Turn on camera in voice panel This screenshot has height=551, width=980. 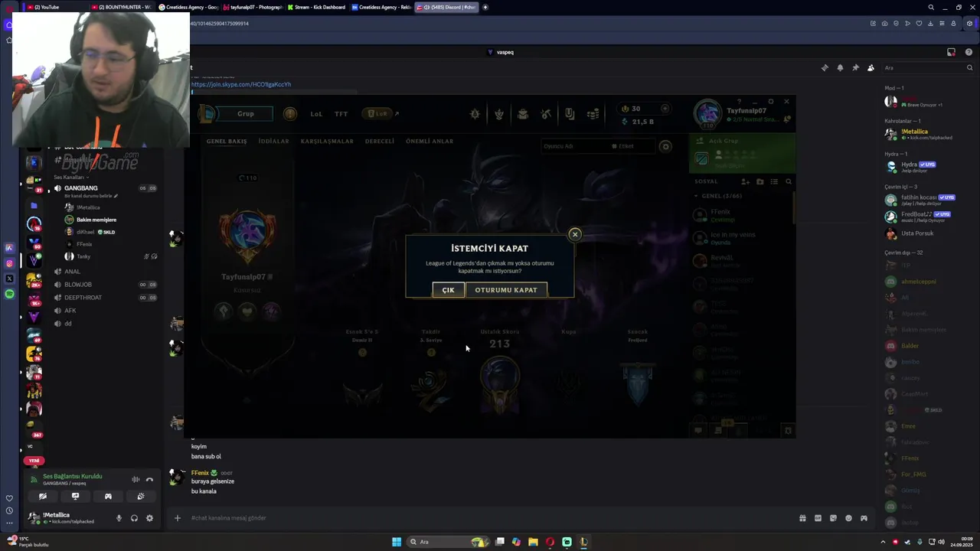(x=43, y=497)
